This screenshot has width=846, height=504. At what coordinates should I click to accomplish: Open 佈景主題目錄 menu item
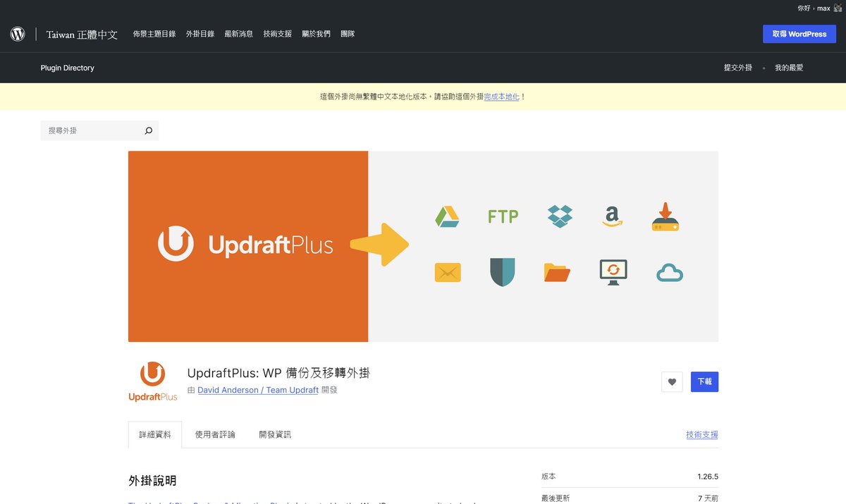tap(154, 34)
